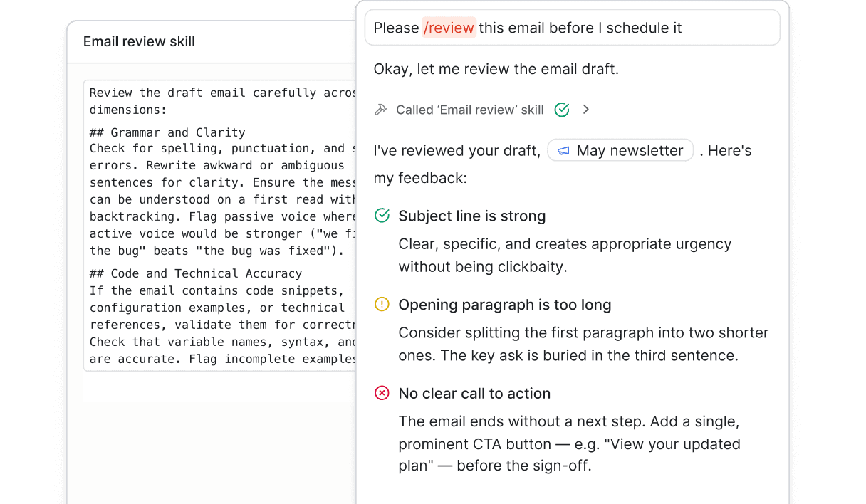Click the megaphone icon in May newsletter chip
The image size is (866, 504).
pyautogui.click(x=563, y=151)
